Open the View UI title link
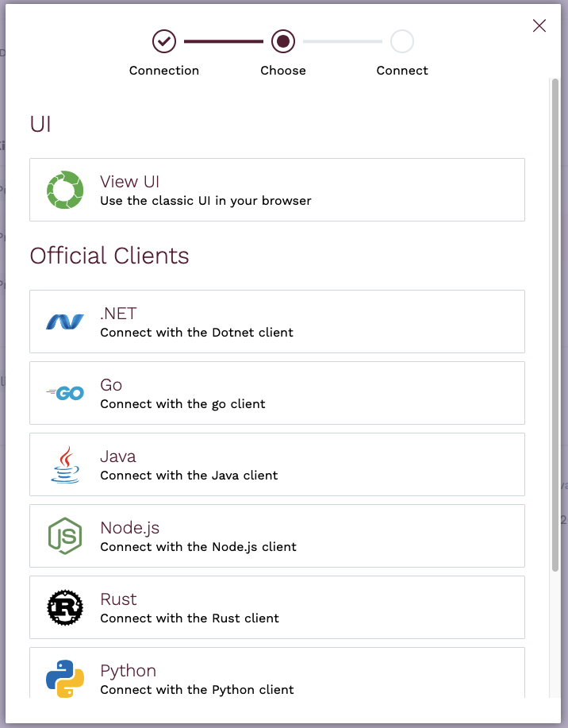This screenshot has width=568, height=728. (x=130, y=182)
